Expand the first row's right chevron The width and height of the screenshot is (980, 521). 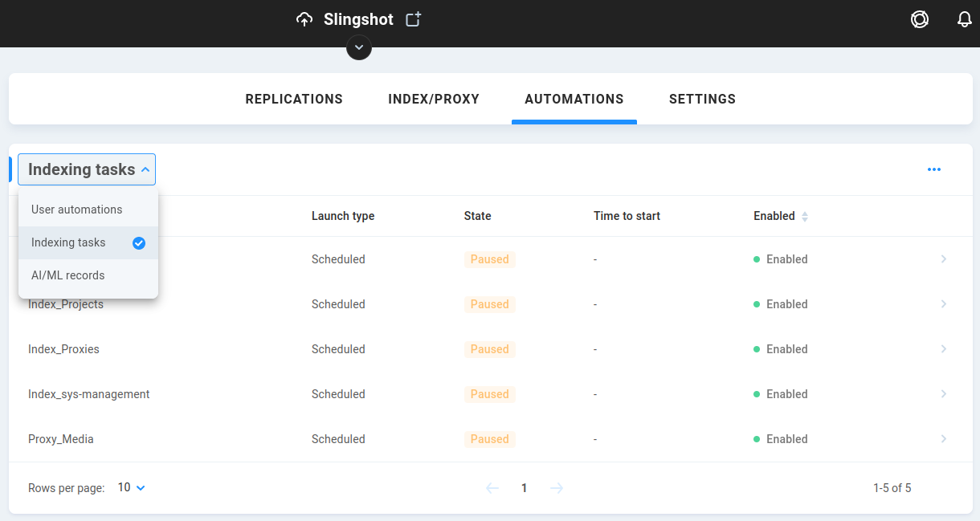tap(944, 259)
